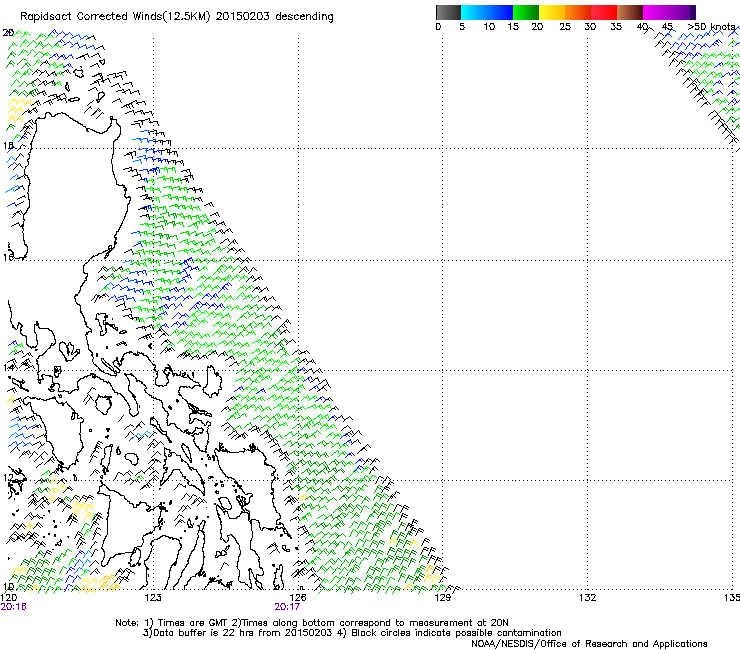Click the '20150203 descending' text in title

(x=275, y=17)
